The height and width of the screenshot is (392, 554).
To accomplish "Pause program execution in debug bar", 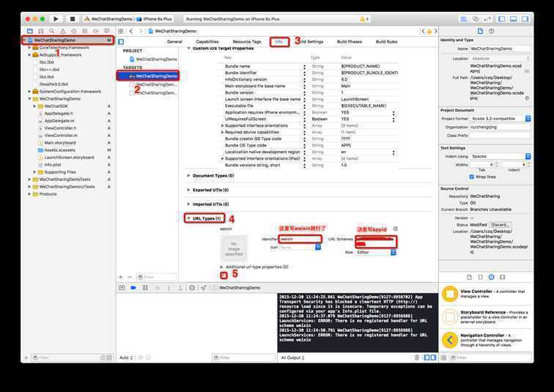I will point(145,288).
